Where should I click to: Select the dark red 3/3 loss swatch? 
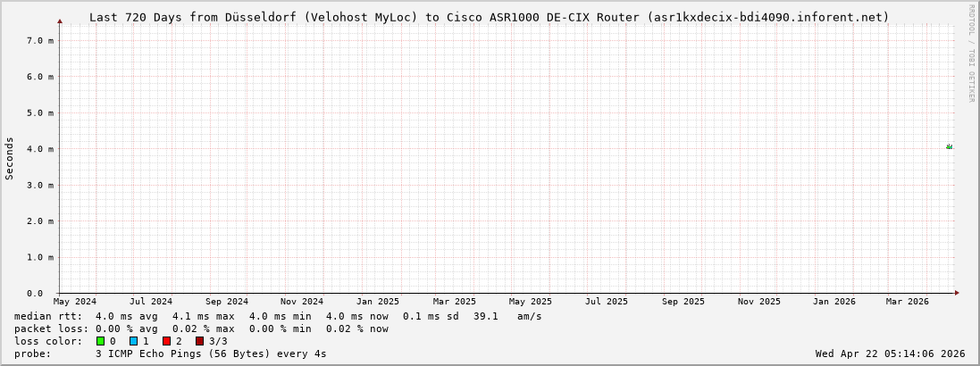click(x=199, y=341)
